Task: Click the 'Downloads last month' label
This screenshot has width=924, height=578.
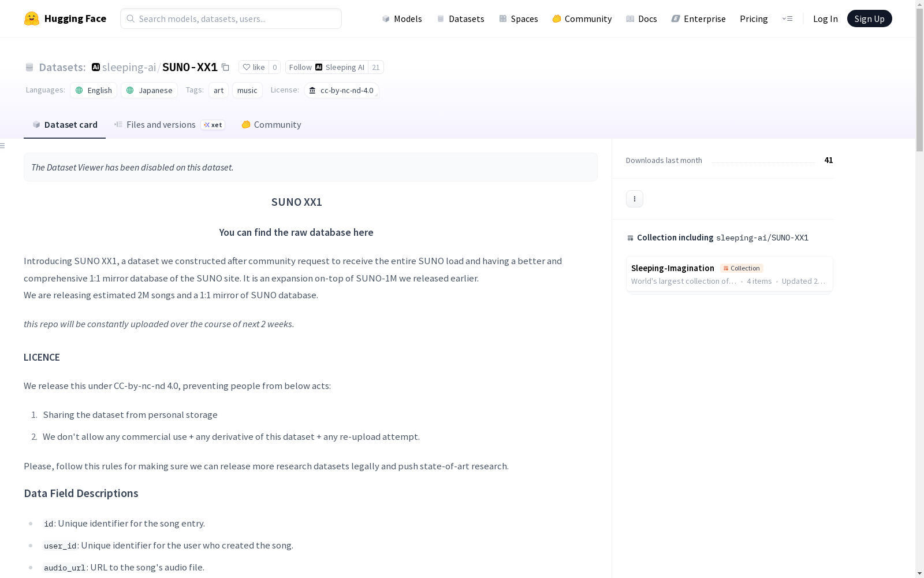Action: [x=664, y=160]
